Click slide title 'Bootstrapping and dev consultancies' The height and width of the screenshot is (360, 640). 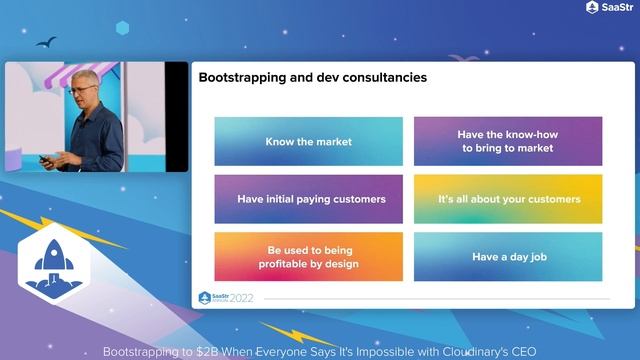coord(313,78)
